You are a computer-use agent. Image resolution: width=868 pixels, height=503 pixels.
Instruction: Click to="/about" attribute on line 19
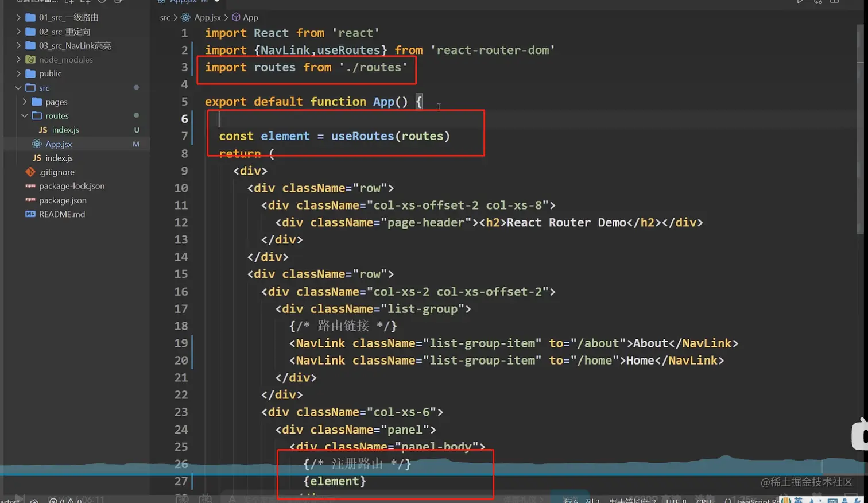(x=587, y=343)
